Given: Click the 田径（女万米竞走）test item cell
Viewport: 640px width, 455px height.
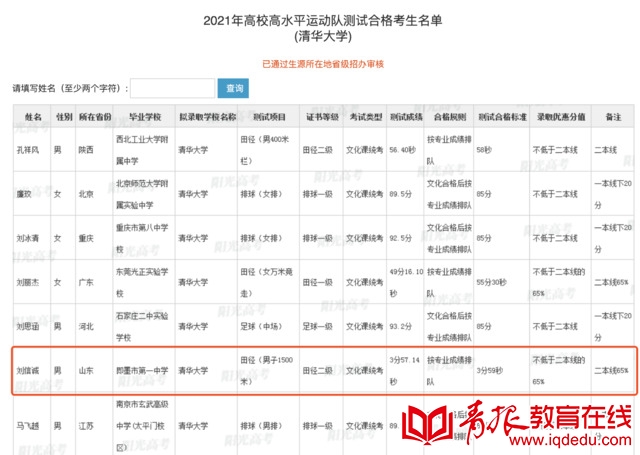Looking at the screenshot, I should click(x=266, y=282).
